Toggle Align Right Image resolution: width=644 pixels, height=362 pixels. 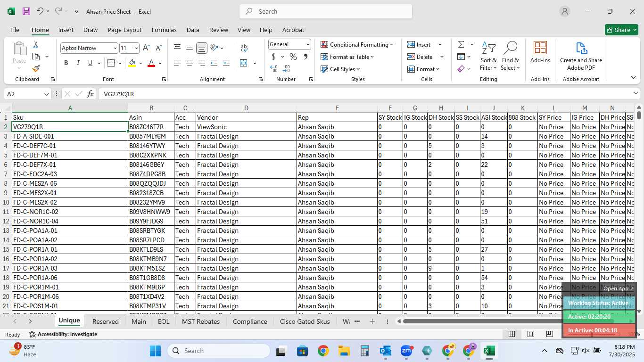point(202,63)
